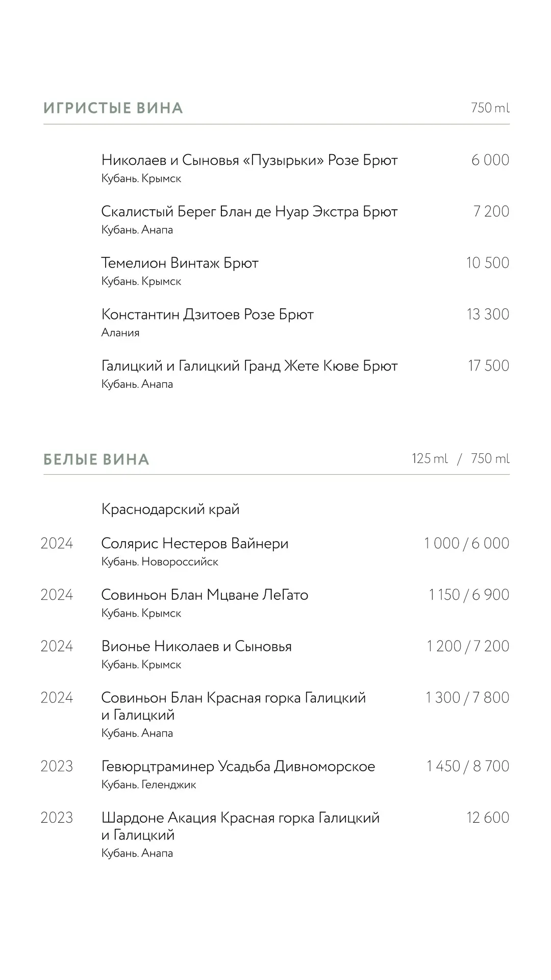551x980 pixels.
Task: Click the 1 000 / 6 000 price
Action: [466, 544]
